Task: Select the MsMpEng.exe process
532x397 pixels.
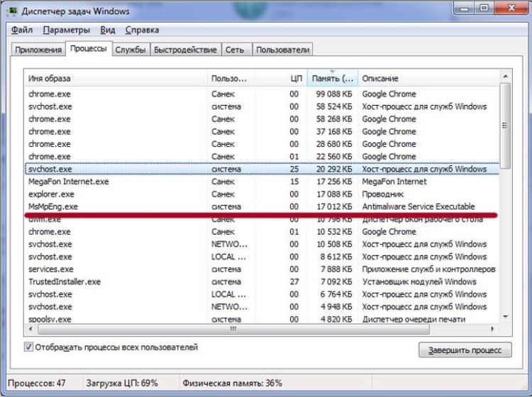Action: [x=262, y=206]
